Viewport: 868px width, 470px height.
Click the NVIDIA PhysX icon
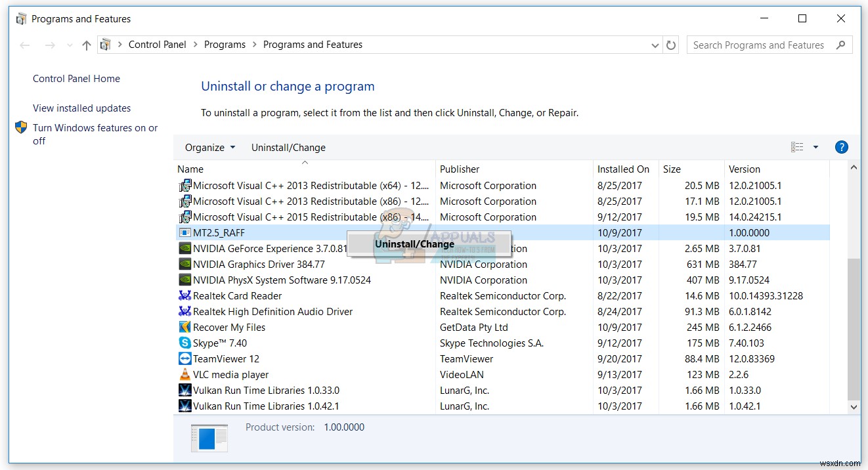pyautogui.click(x=185, y=280)
